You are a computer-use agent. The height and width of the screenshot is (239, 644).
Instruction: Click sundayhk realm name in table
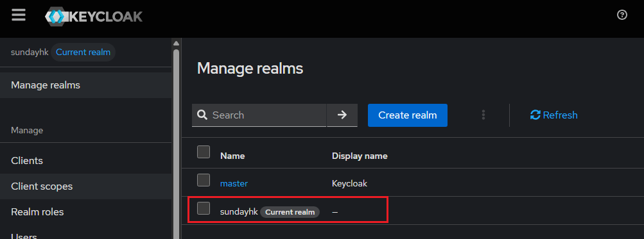click(239, 212)
